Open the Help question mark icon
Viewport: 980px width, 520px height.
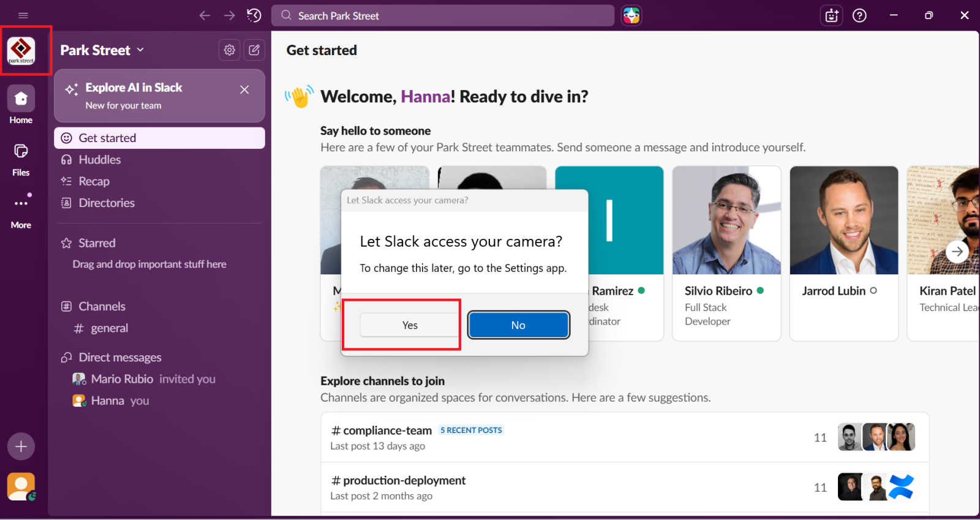coord(860,15)
